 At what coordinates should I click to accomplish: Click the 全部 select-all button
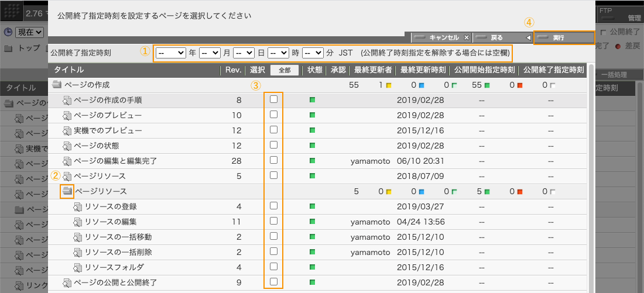(x=284, y=70)
